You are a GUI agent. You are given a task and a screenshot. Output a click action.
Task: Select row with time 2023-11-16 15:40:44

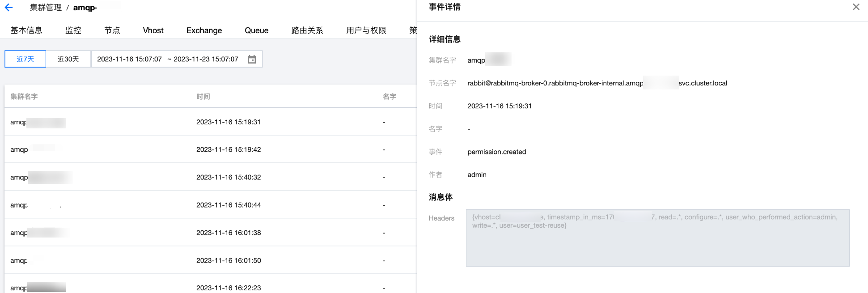tap(211, 205)
